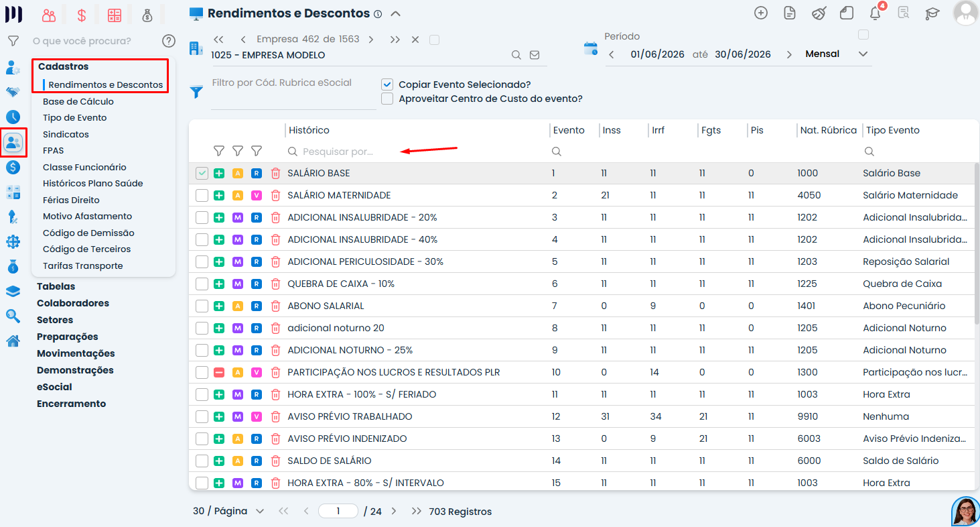Expand the eSocial section
This screenshot has width=980, height=527.
pyautogui.click(x=54, y=387)
